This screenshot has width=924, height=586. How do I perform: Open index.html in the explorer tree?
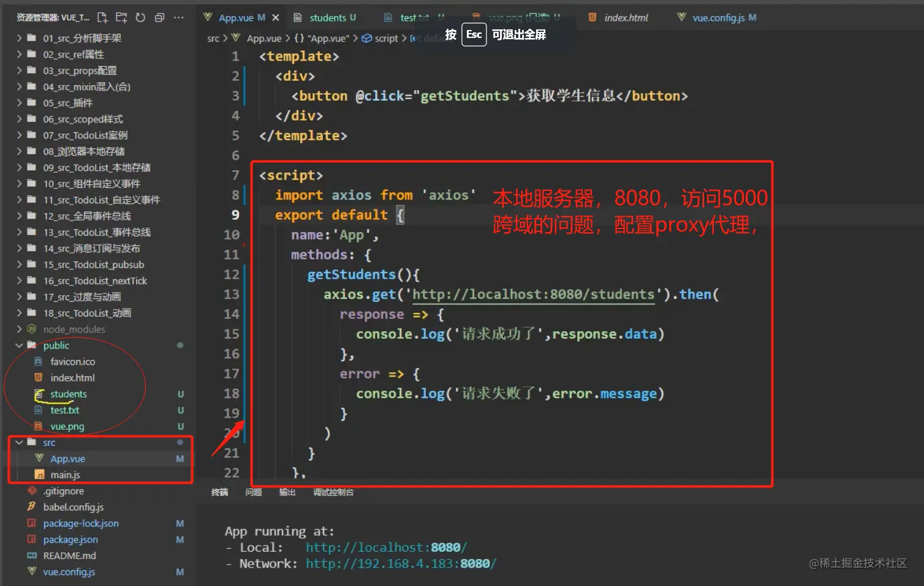tap(72, 378)
